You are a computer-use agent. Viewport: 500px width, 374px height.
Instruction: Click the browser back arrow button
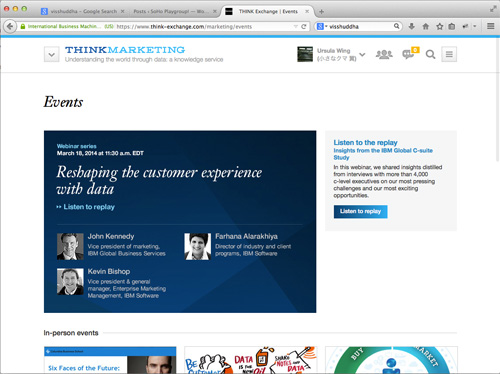10,26
